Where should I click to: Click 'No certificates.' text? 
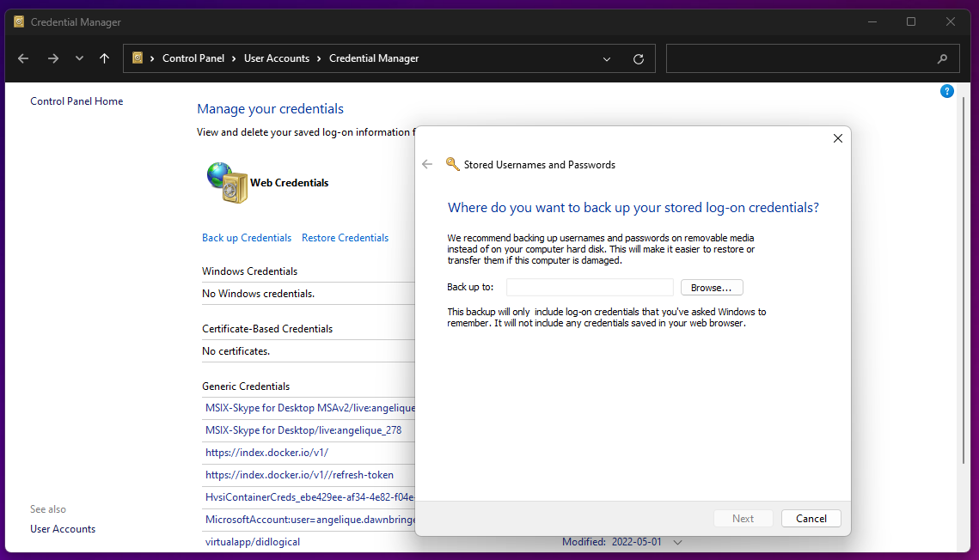[236, 351]
